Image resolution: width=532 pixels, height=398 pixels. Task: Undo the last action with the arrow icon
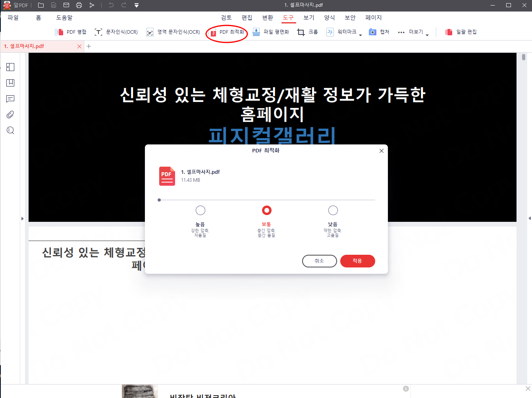pyautogui.click(x=111, y=5)
